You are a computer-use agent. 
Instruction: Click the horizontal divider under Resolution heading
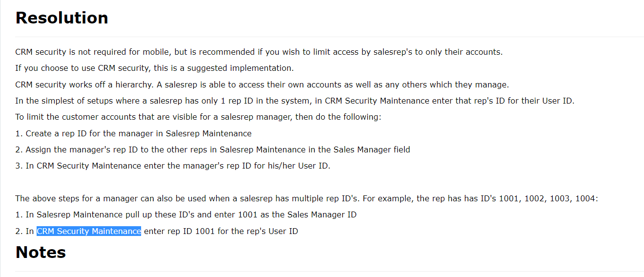pos(330,37)
